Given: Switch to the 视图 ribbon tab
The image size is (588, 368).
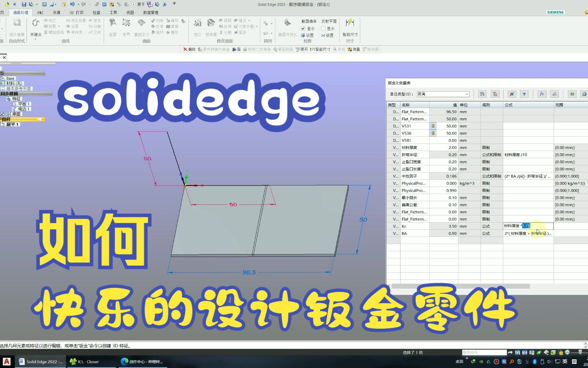Looking at the screenshot, I should pyautogui.click(x=130, y=12).
